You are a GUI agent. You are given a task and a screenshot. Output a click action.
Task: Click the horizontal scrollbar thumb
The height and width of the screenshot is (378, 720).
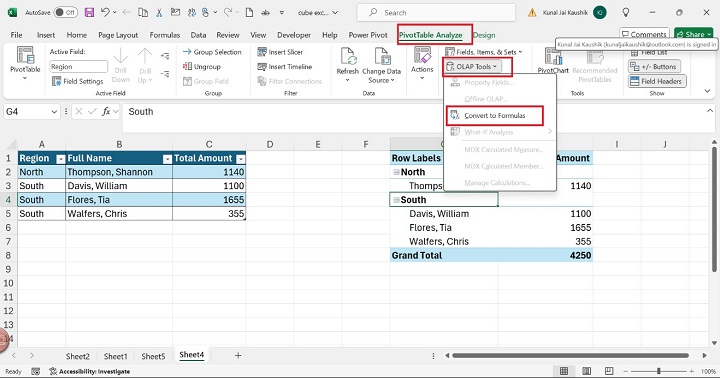click(570, 355)
